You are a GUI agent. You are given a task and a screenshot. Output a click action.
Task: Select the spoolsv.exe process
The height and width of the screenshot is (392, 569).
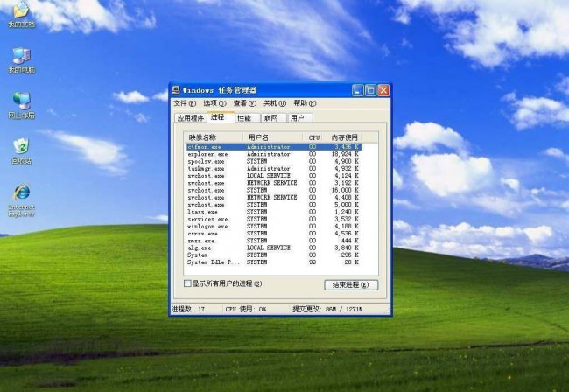coord(274,161)
